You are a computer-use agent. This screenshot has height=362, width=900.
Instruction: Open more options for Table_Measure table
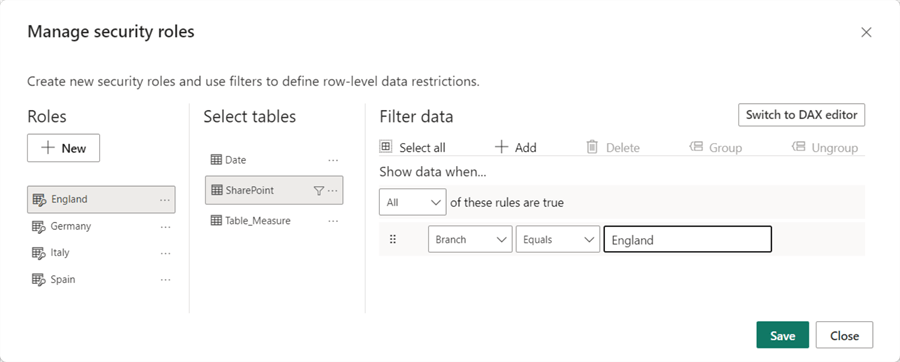tap(333, 221)
